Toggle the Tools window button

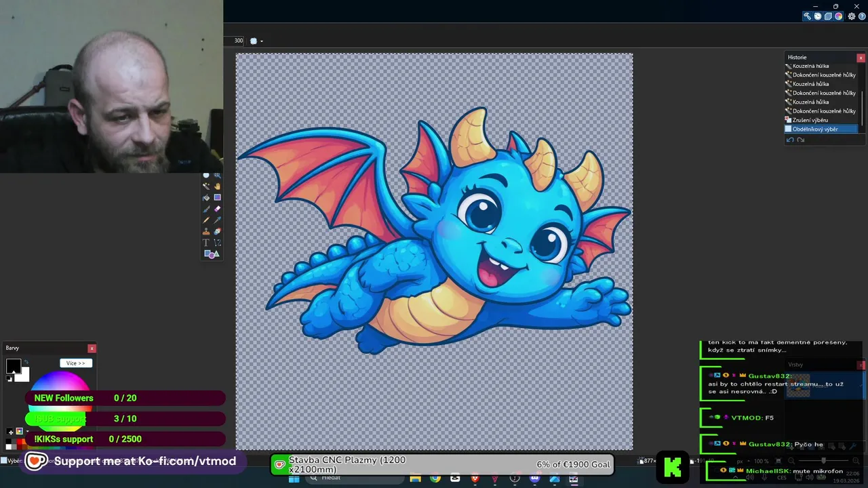click(807, 16)
